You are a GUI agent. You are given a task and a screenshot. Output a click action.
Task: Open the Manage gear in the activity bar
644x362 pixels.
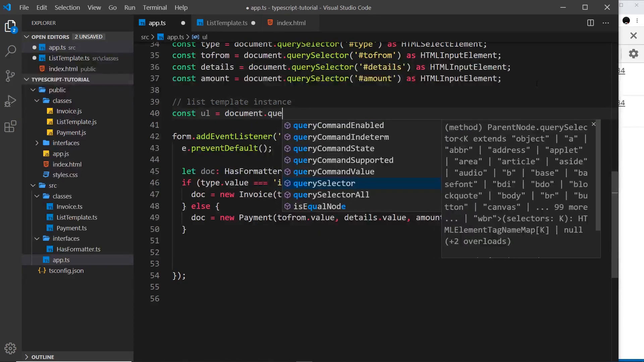10,349
